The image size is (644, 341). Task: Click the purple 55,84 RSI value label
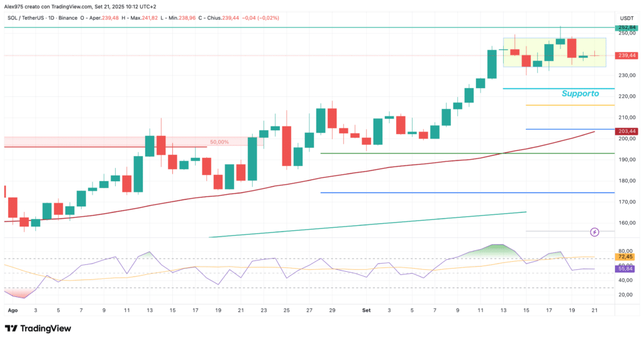626,269
